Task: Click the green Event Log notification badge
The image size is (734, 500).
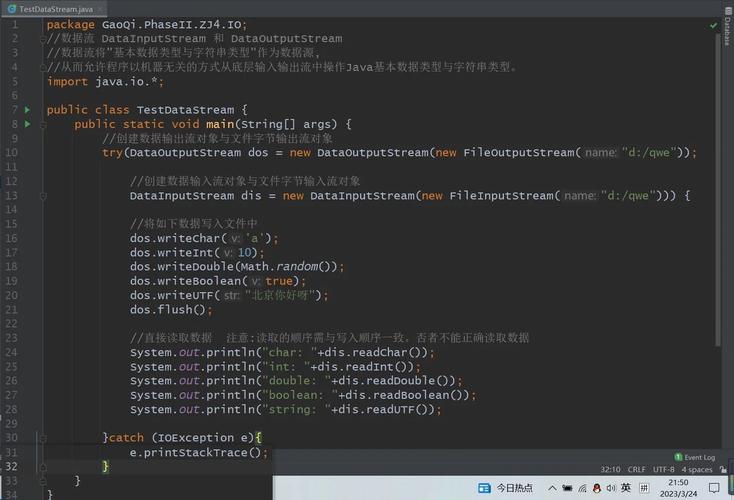Action: coord(678,457)
